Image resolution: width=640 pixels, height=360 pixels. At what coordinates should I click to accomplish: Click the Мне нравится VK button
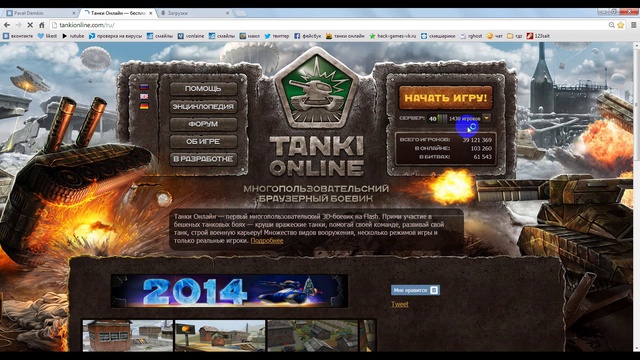(x=415, y=290)
